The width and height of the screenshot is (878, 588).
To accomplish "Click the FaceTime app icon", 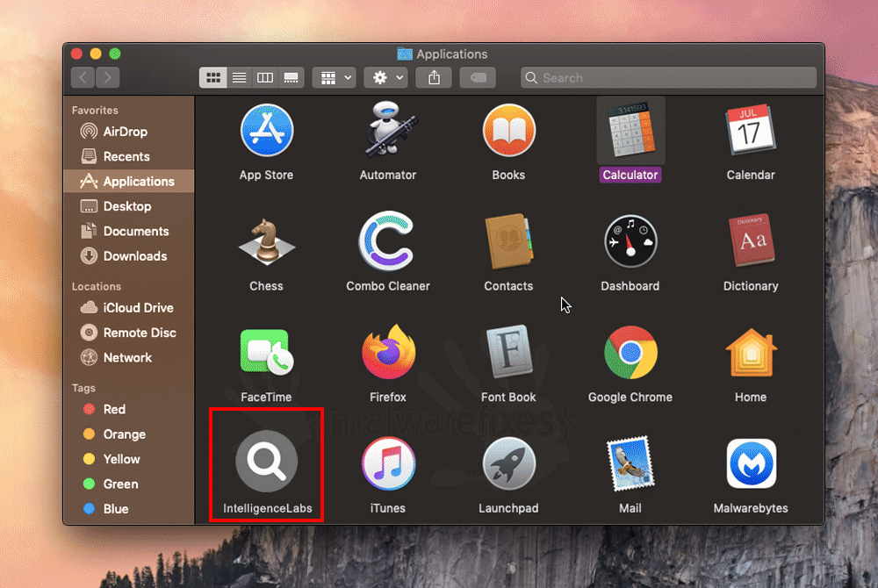I will coord(267,353).
